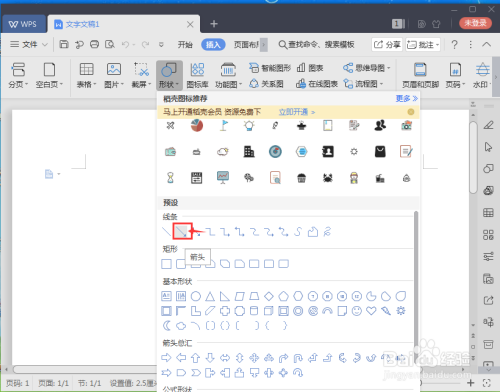500x392 pixels.
Task: Click the Redo arrow icon
Action: click(x=145, y=44)
